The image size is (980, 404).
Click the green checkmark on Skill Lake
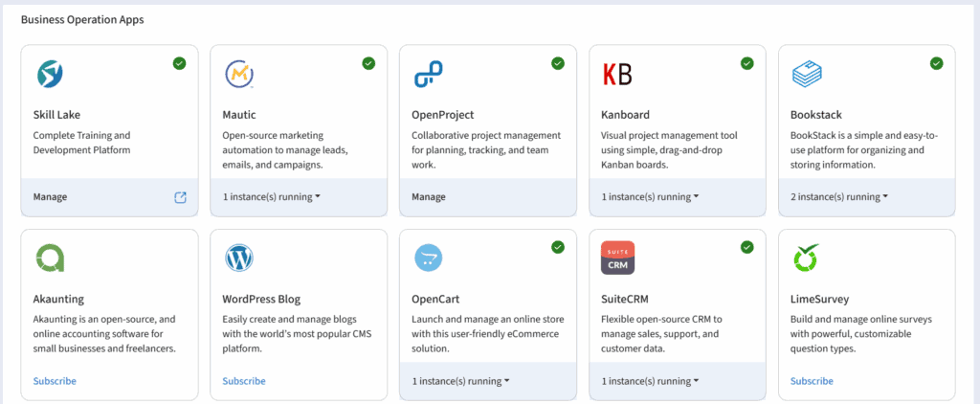tap(179, 63)
